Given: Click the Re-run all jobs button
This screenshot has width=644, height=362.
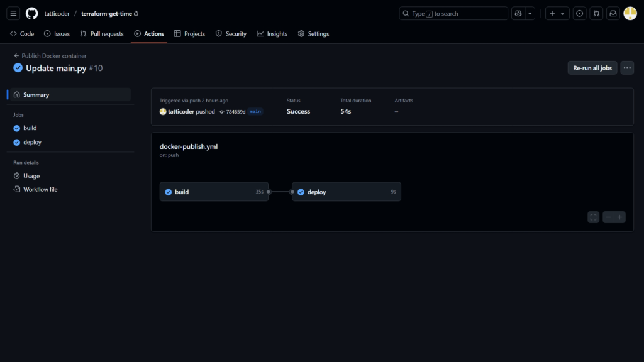Looking at the screenshot, I should (592, 68).
